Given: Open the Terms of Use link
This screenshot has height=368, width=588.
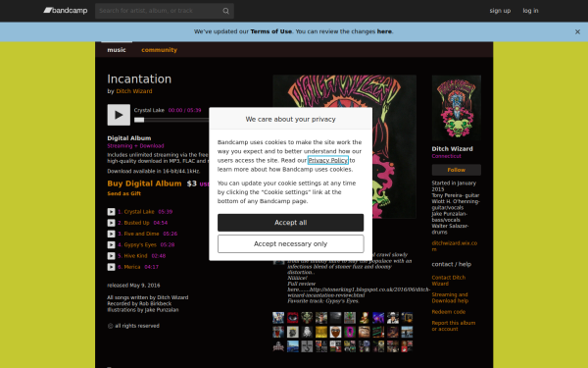Looking at the screenshot, I should pos(271,31).
